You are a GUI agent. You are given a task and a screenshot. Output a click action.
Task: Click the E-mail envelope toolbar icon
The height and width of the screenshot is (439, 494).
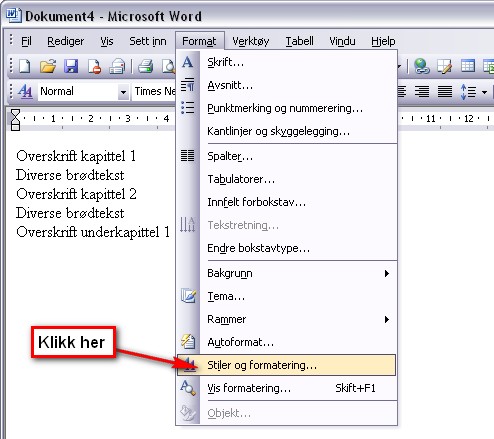click(x=117, y=66)
